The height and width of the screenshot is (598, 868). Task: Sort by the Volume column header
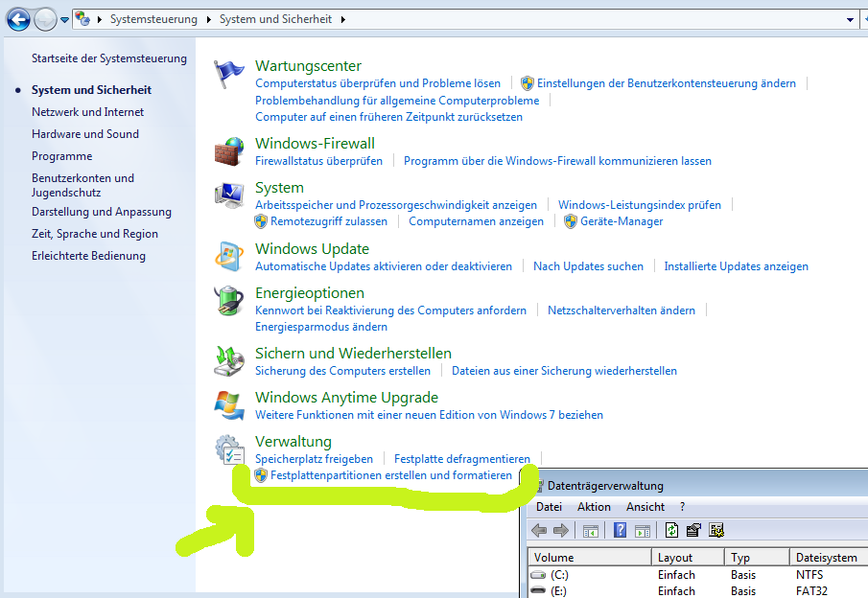[590, 557]
